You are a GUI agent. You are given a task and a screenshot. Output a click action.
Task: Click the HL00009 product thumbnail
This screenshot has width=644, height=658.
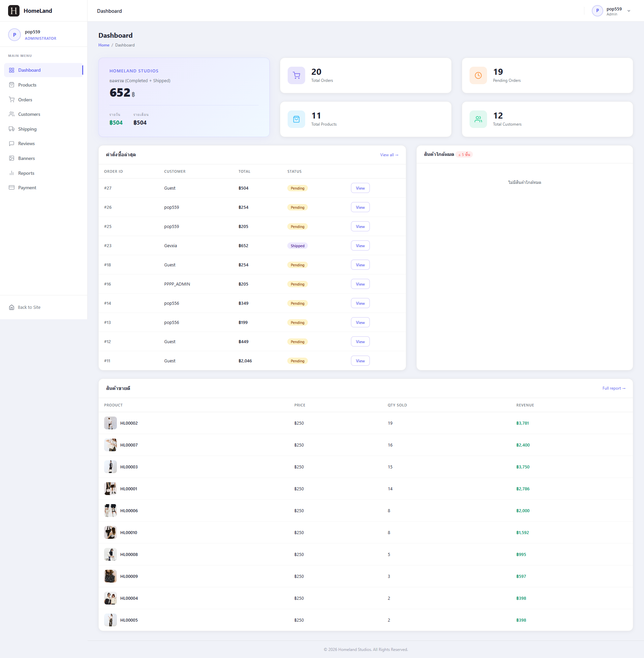click(110, 576)
